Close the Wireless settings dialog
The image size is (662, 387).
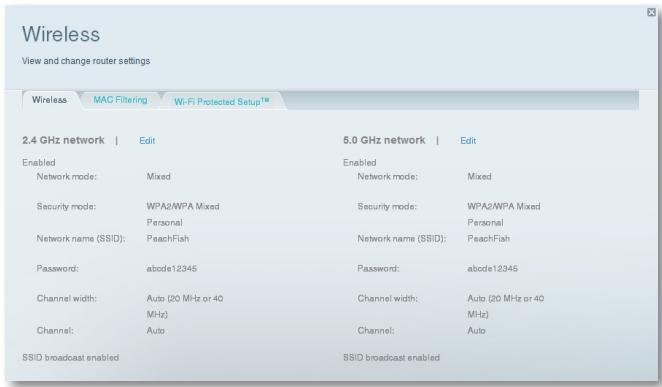[651, 12]
